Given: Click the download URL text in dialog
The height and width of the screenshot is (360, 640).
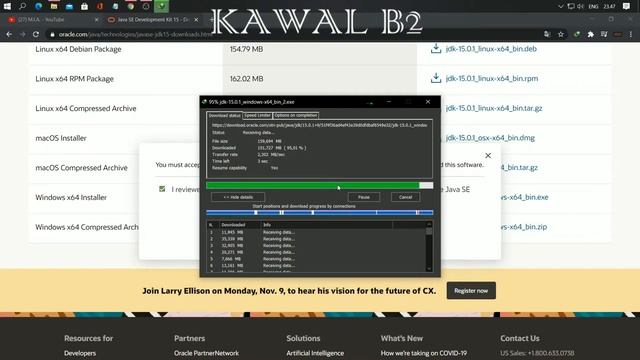Looking at the screenshot, I should coord(319,125).
